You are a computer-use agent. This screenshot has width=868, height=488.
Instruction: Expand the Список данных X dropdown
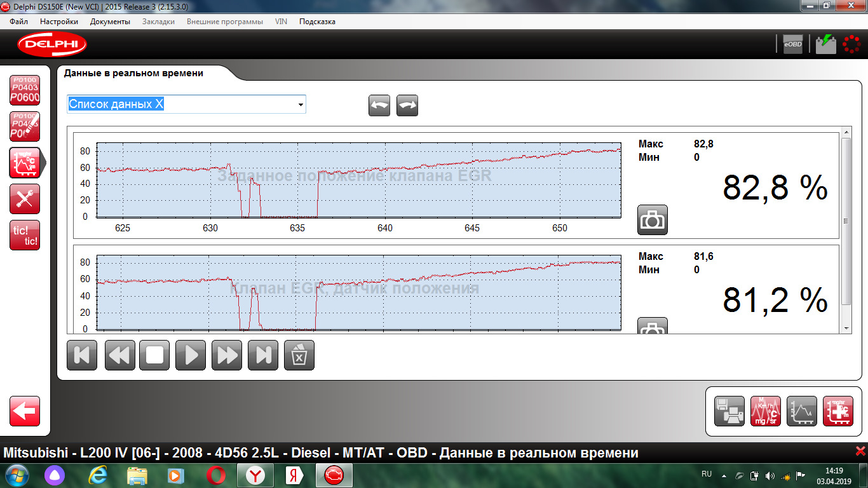tap(301, 105)
